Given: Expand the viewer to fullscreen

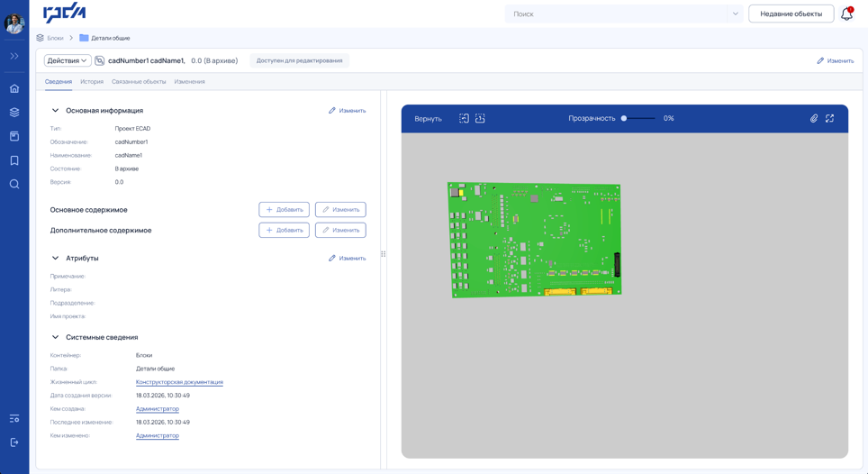Looking at the screenshot, I should click(x=830, y=119).
